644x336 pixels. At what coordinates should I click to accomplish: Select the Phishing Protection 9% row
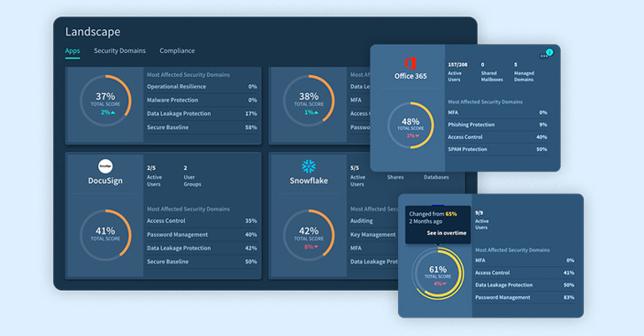click(497, 125)
